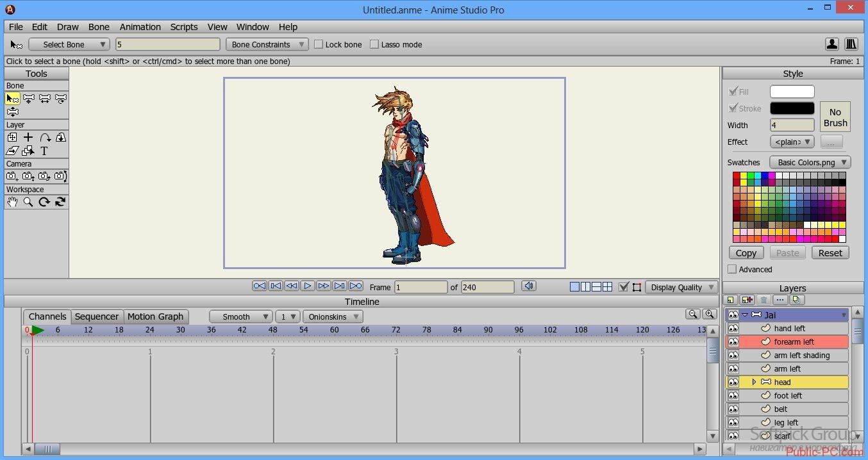
Task: Click the black Stroke color swatch
Action: (x=792, y=108)
